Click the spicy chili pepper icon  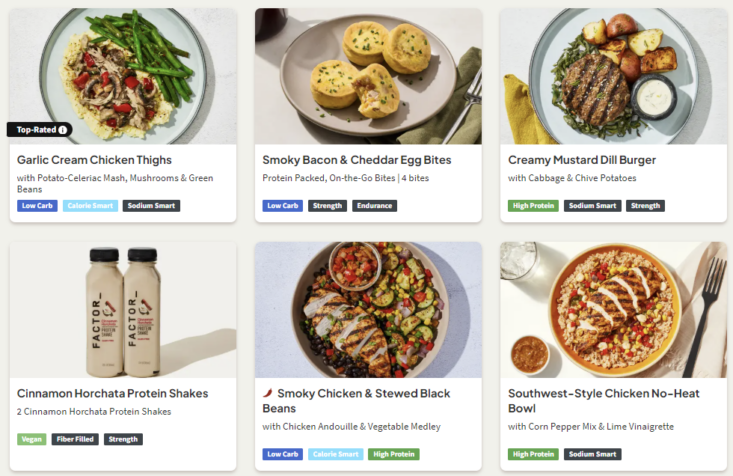[267, 394]
